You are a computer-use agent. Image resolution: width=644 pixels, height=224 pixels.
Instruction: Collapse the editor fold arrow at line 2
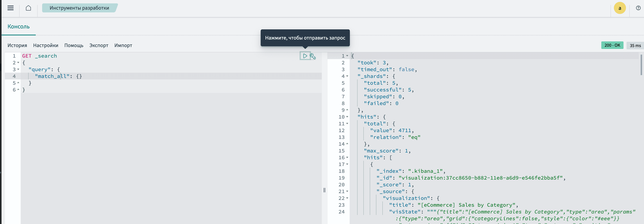18,63
